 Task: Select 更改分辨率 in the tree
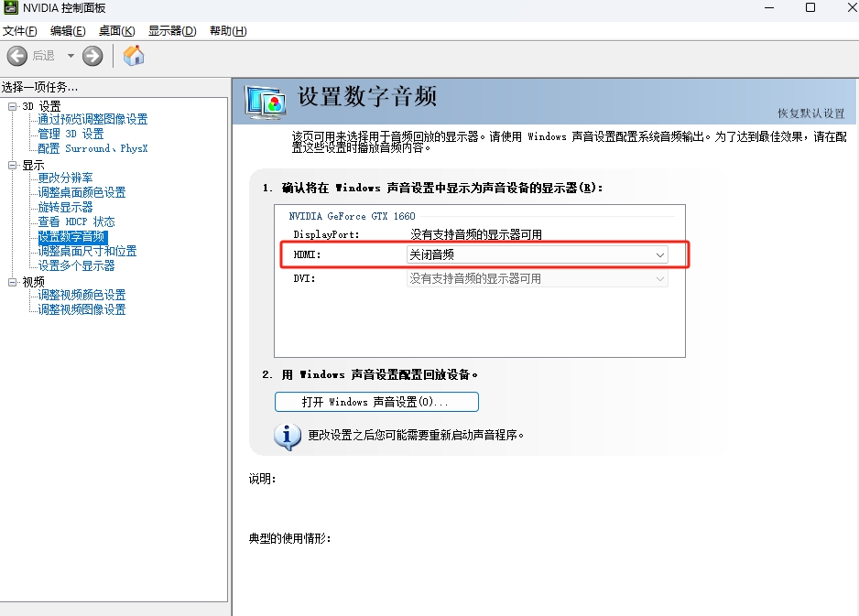65,178
